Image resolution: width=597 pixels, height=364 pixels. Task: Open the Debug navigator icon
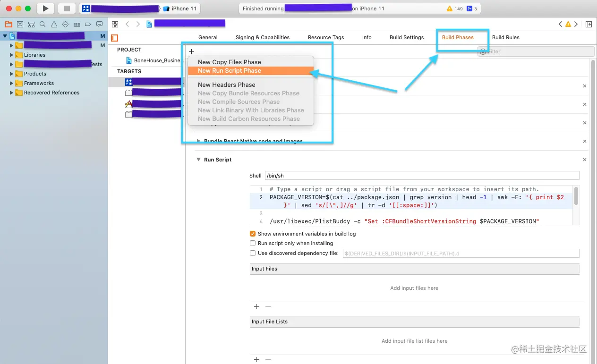(x=77, y=24)
